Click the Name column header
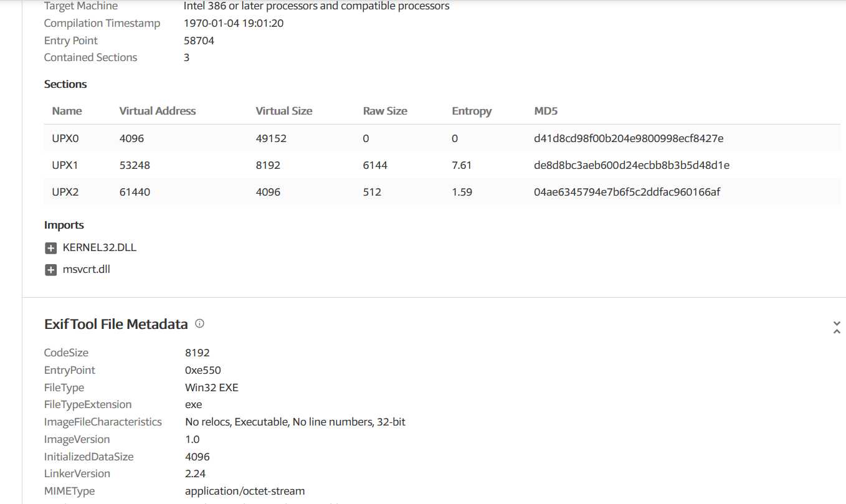 point(67,111)
